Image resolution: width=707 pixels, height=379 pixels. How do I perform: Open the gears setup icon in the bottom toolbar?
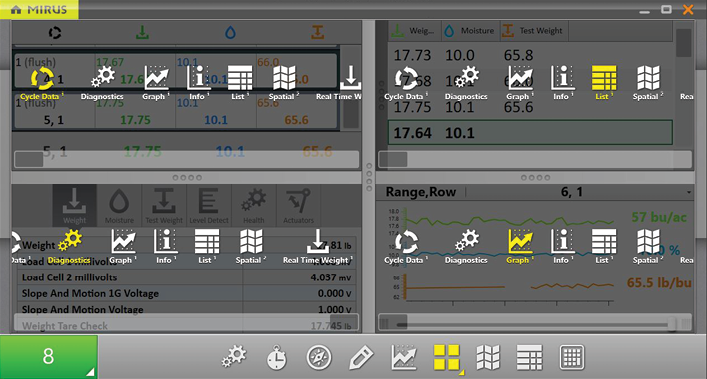(x=234, y=356)
